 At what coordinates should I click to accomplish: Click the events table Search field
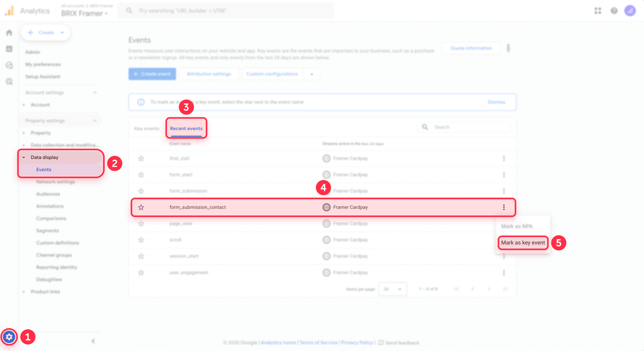464,127
